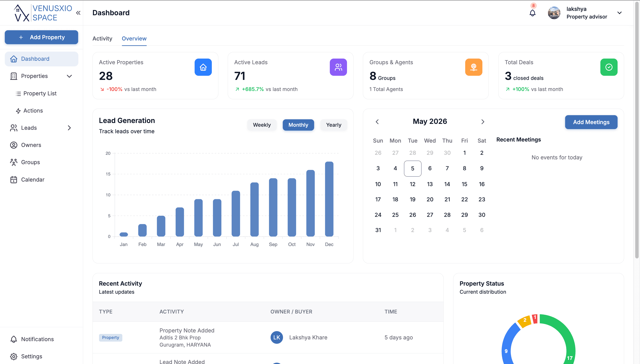Go to next month in calendar
The image size is (640, 364).
[483, 122]
